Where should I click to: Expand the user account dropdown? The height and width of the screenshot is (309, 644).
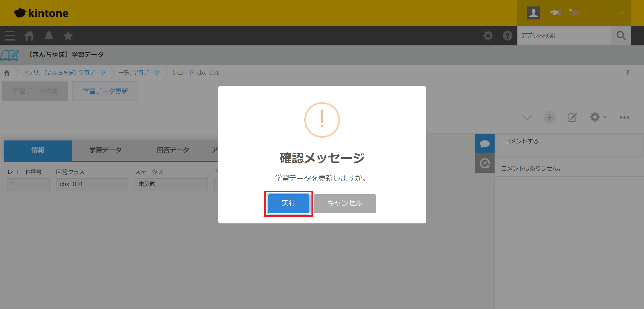pyautogui.click(x=621, y=13)
